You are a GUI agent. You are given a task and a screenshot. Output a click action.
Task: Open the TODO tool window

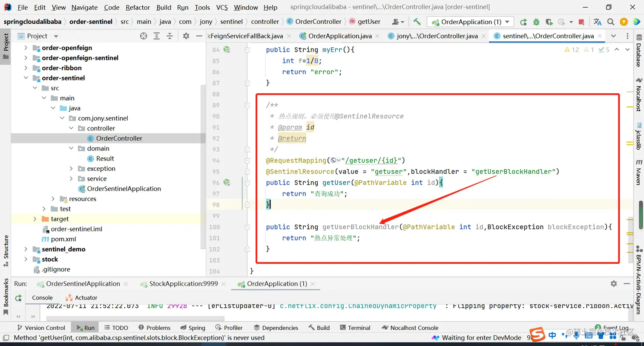pos(116,328)
